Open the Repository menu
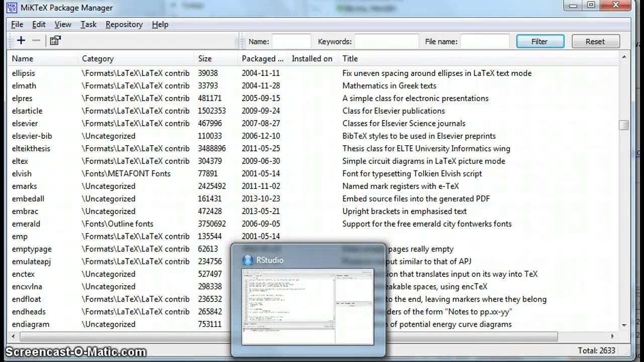This screenshot has height=362, width=644. 124,24
